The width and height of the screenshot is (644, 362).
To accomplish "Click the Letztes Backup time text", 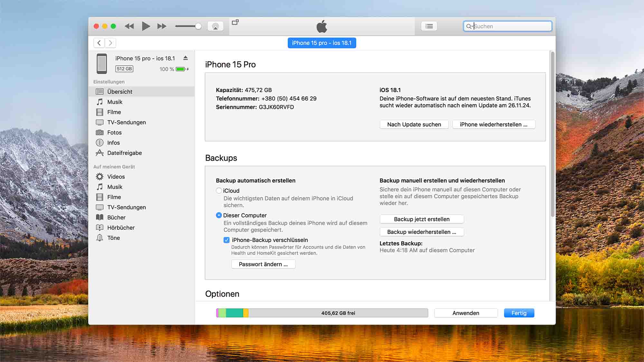I will click(x=427, y=250).
